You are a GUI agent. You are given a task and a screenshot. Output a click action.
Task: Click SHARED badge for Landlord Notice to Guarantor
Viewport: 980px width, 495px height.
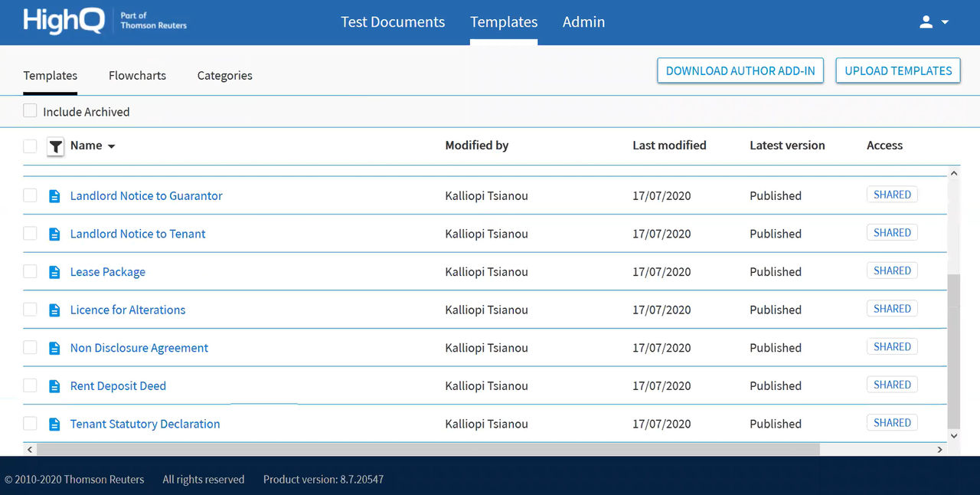pyautogui.click(x=892, y=195)
